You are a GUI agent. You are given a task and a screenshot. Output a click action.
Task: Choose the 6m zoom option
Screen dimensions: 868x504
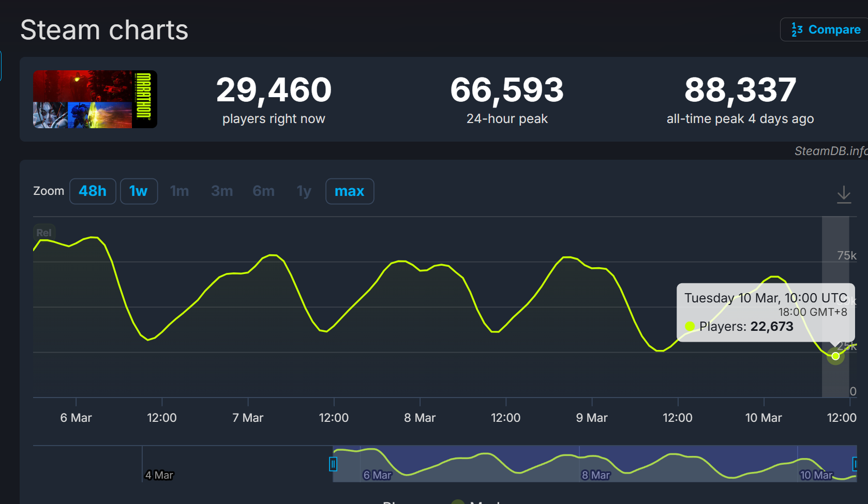pyautogui.click(x=263, y=191)
